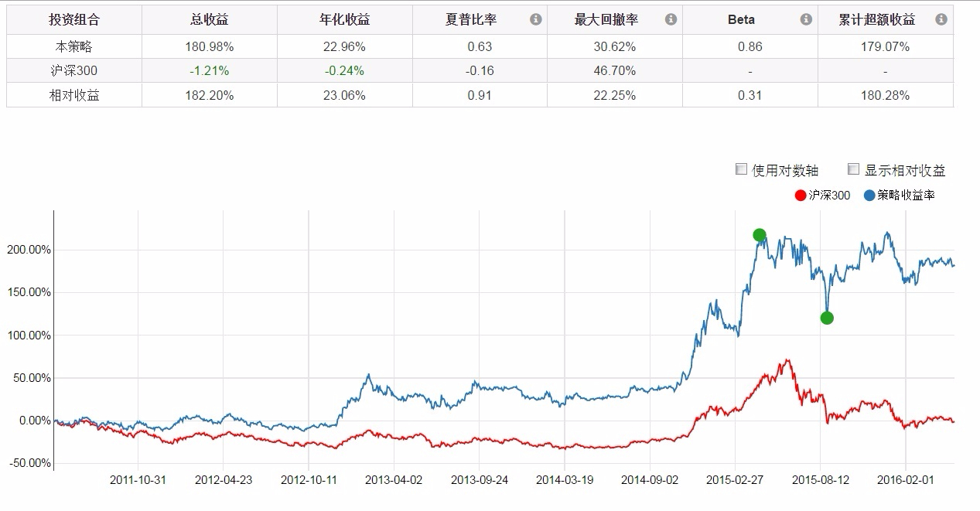Toggle 策略收益率 series via legend label
Viewport: 980px width, 511px height.
tap(906, 196)
